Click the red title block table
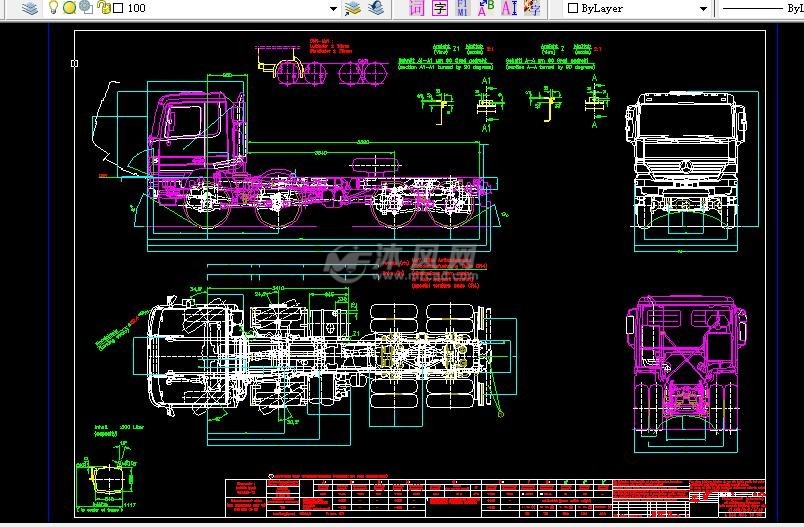This screenshot has width=804, height=527. click(495, 498)
